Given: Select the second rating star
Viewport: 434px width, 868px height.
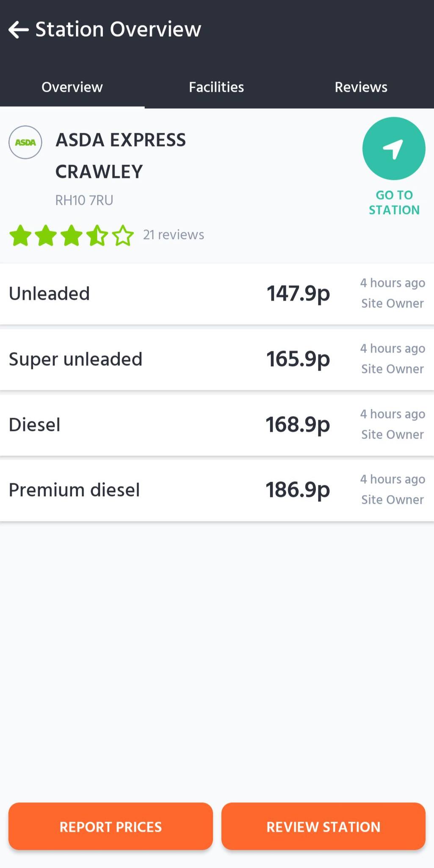Looking at the screenshot, I should pyautogui.click(x=46, y=235).
